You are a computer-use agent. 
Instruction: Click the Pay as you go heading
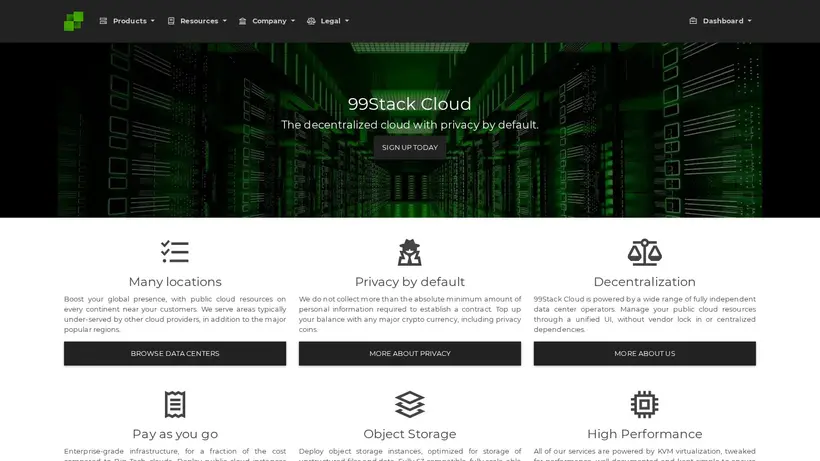click(x=175, y=434)
